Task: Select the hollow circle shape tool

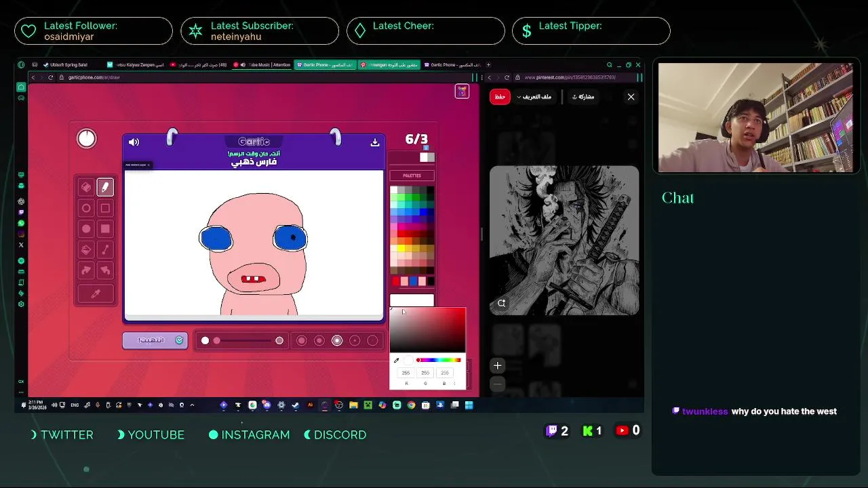Action: point(86,208)
